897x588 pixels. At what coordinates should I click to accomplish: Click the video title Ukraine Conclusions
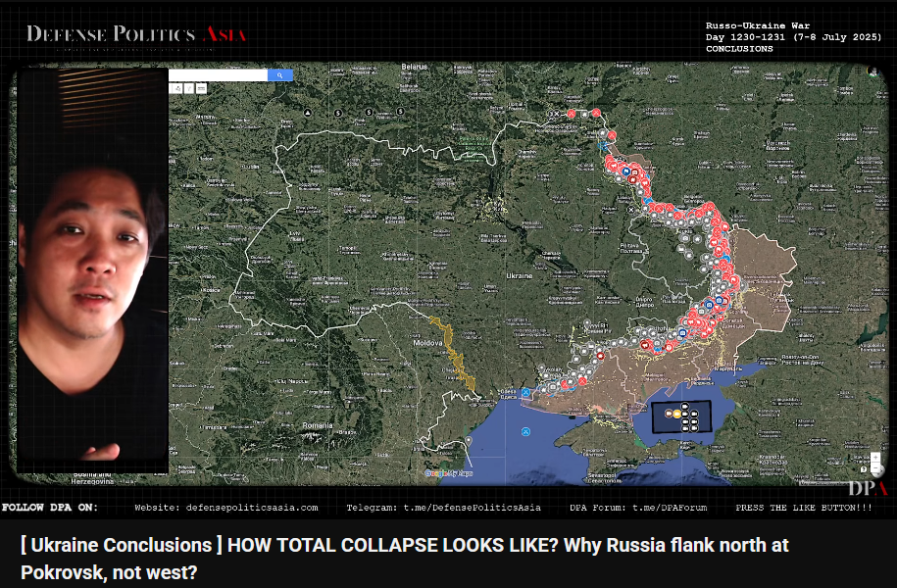405,559
